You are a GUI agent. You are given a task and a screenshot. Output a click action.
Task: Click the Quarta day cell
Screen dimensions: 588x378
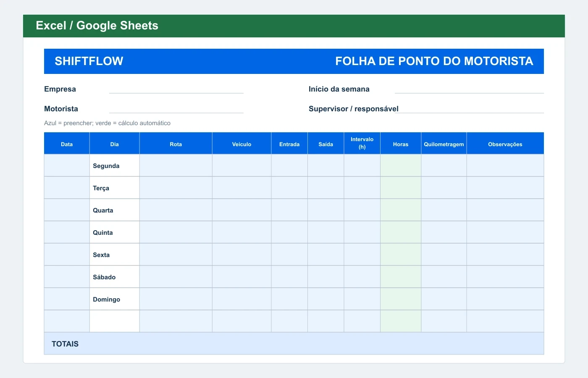[x=114, y=210]
